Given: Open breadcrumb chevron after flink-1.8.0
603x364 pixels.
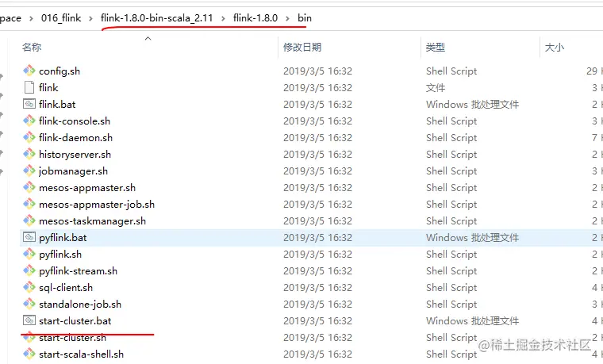Looking at the screenshot, I should pyautogui.click(x=287, y=18).
